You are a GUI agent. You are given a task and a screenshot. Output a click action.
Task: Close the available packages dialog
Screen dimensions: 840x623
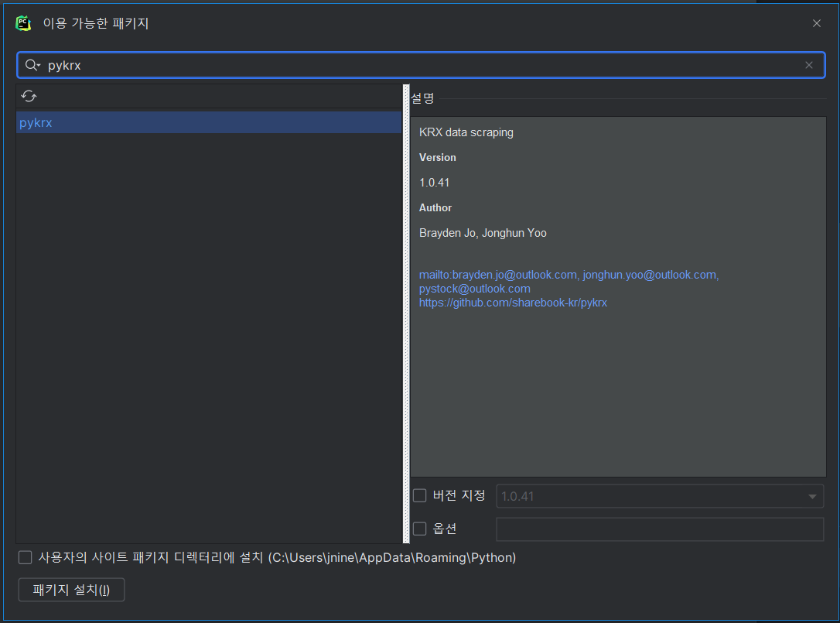[x=817, y=23]
